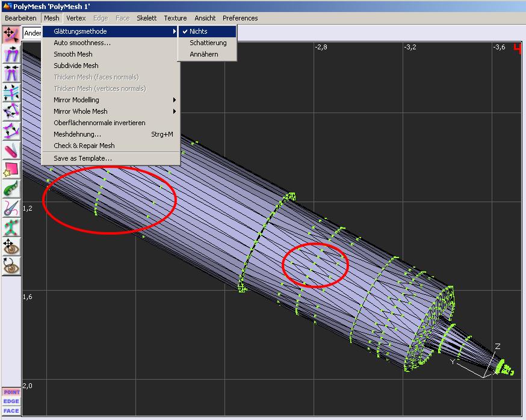Open the Bearbeiten menu

tap(20, 18)
